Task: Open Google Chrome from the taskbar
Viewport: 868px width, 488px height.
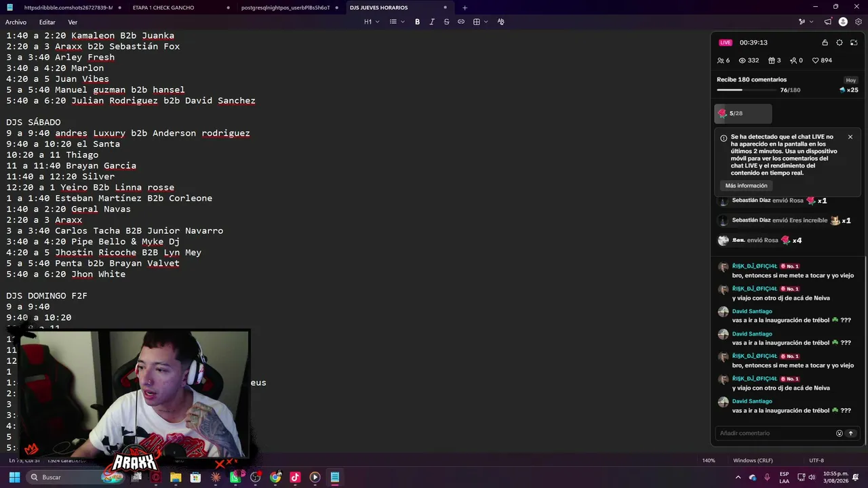Action: pyautogui.click(x=275, y=477)
